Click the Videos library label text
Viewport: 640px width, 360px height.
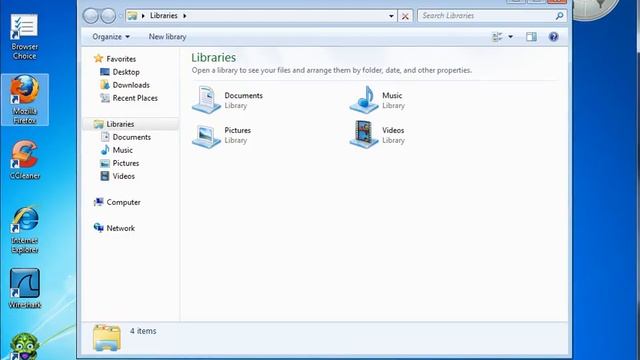393,130
